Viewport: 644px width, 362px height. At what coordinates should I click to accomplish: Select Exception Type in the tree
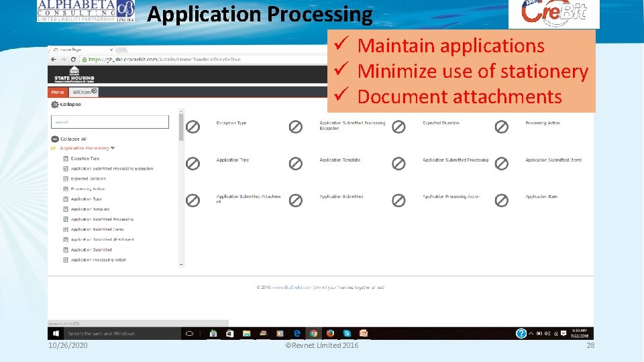(85, 158)
